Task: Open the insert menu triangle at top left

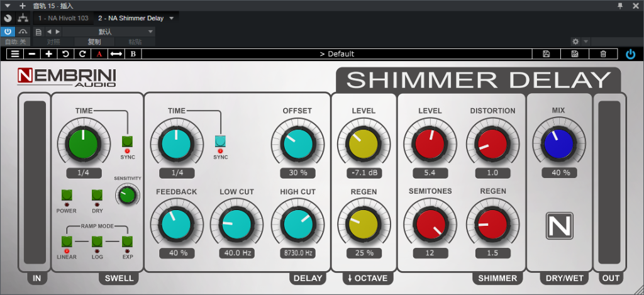Action: pyautogui.click(x=7, y=6)
